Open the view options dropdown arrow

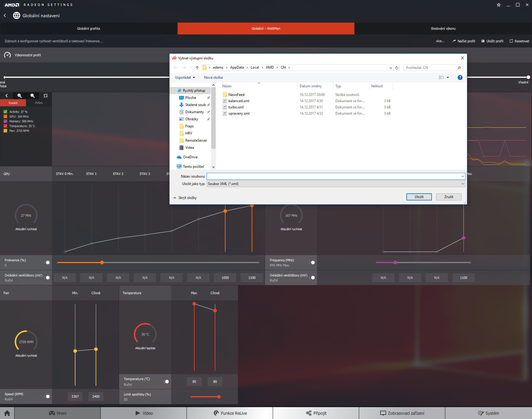click(448, 78)
